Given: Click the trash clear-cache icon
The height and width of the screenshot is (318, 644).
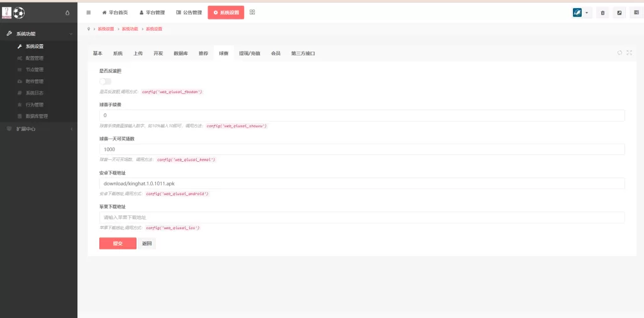Looking at the screenshot, I should [x=602, y=13].
